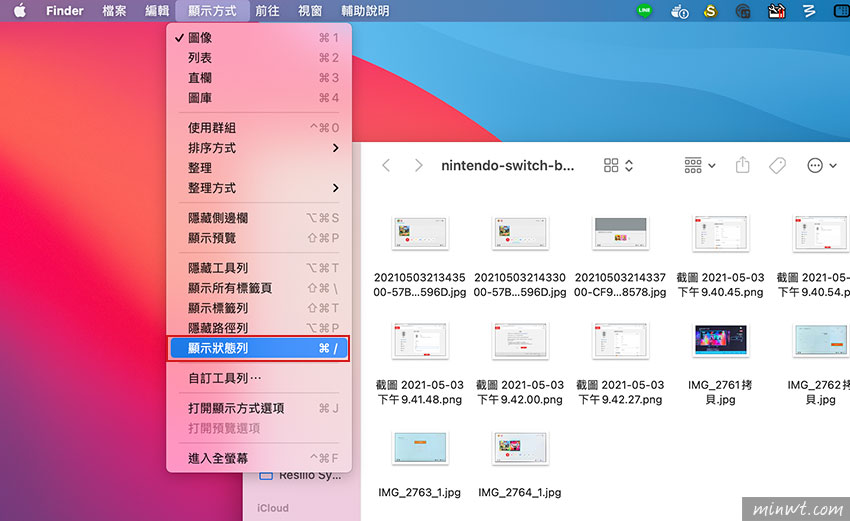The height and width of the screenshot is (521, 850).
Task: Click the nintendo-switch-b... folder title
Action: coord(507,165)
